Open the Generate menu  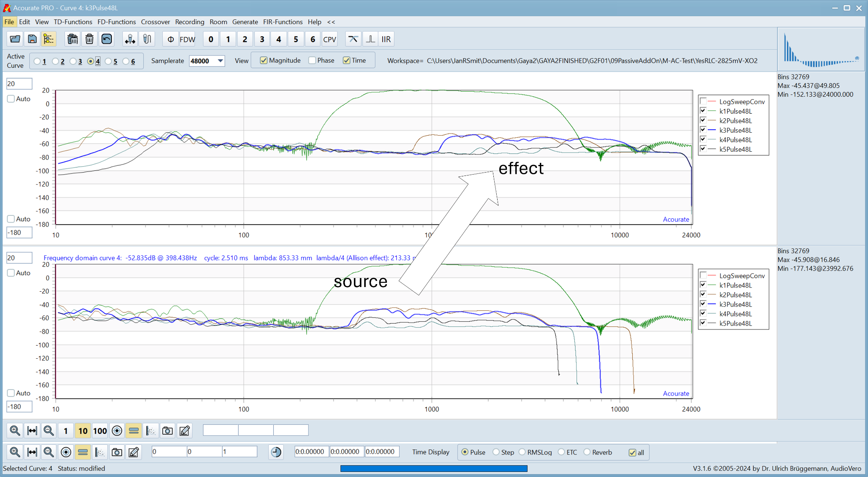[x=245, y=22]
